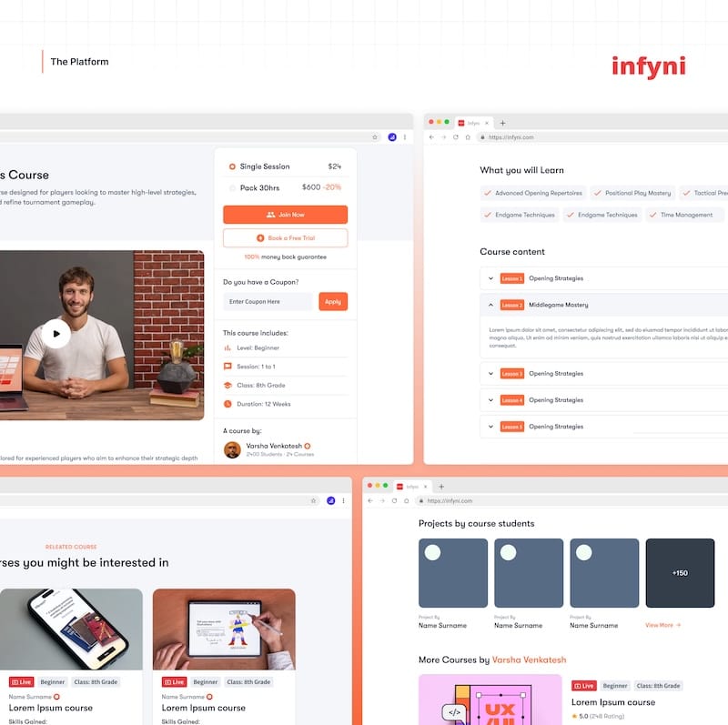Click the "The Platform" heading
728x725 pixels.
[x=79, y=62]
